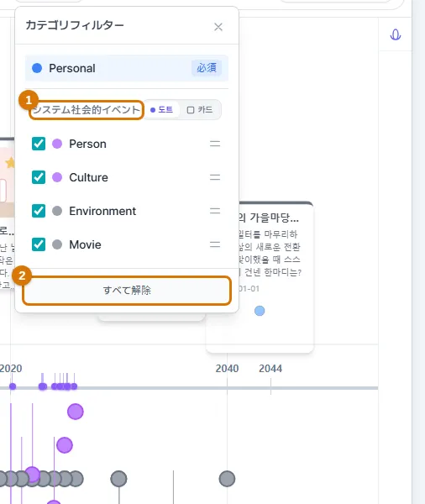425x504 pixels.
Task: Uncheck the Person category checkbox
Action: pyautogui.click(x=39, y=144)
